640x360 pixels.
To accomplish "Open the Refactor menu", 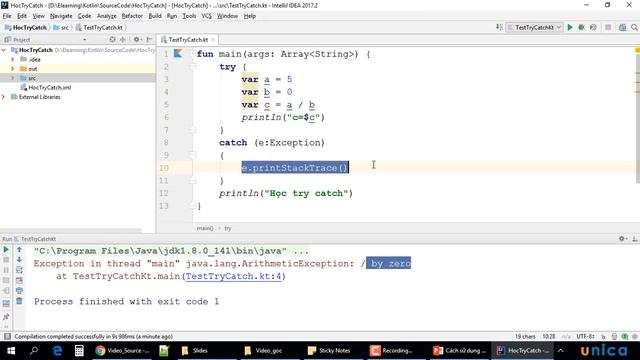I will tap(132, 16).
